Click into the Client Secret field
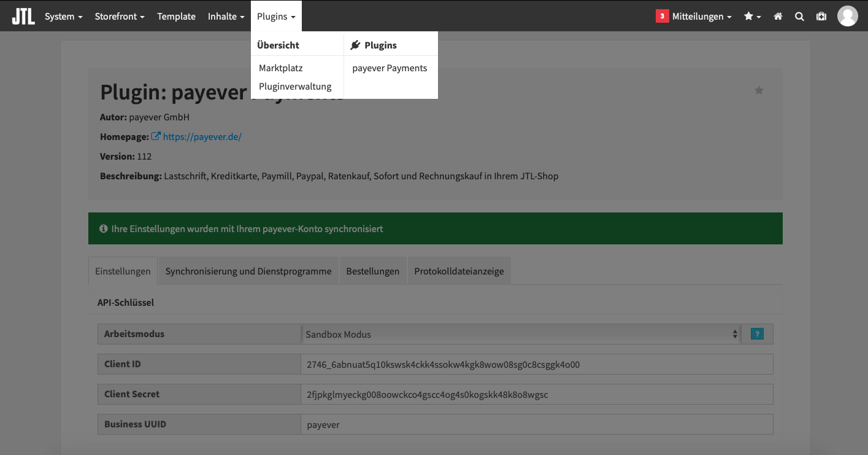868x455 pixels. coord(537,394)
